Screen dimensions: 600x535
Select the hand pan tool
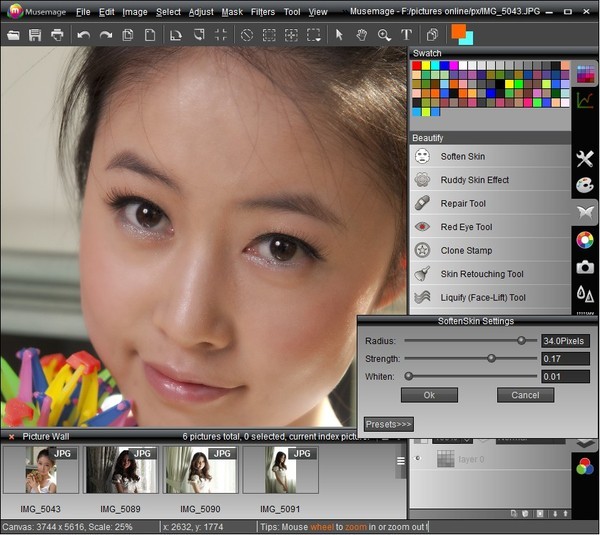coord(362,35)
